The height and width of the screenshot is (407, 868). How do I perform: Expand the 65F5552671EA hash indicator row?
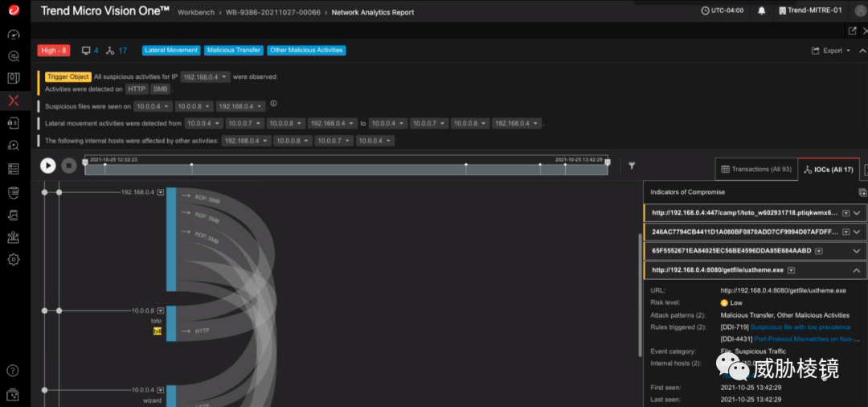click(x=857, y=251)
